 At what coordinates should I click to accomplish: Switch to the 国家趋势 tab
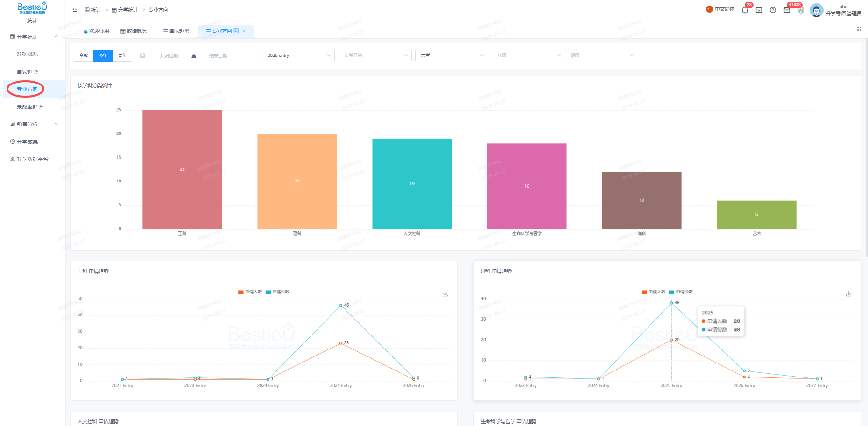coord(176,31)
